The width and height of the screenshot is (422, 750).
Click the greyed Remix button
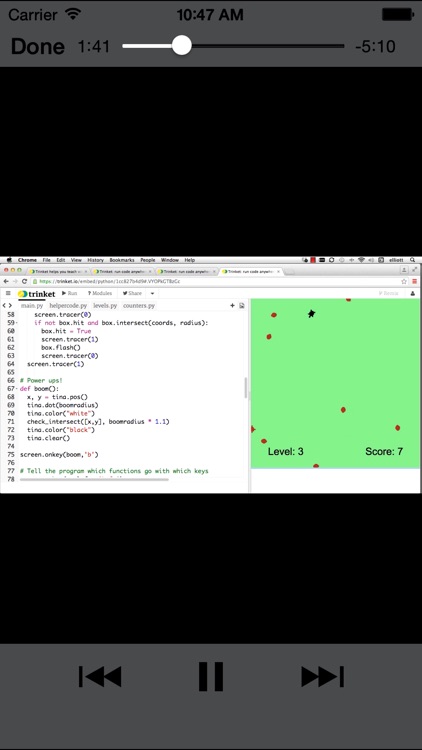(388, 293)
